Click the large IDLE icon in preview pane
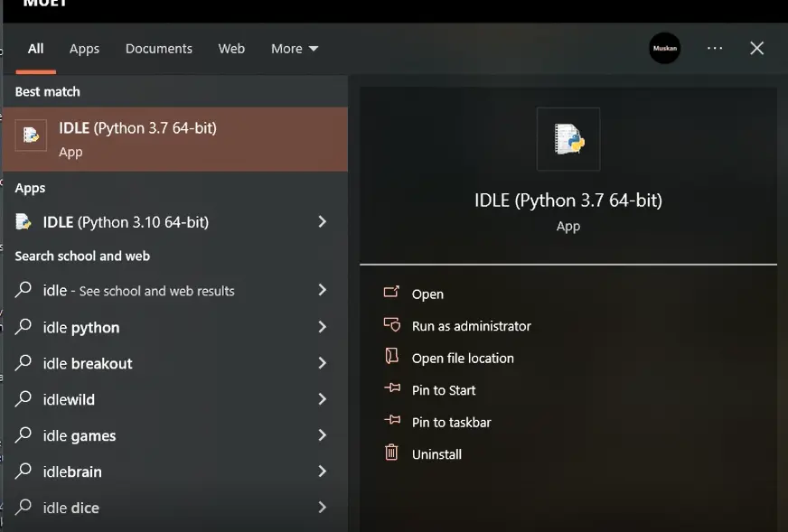 [x=568, y=139]
